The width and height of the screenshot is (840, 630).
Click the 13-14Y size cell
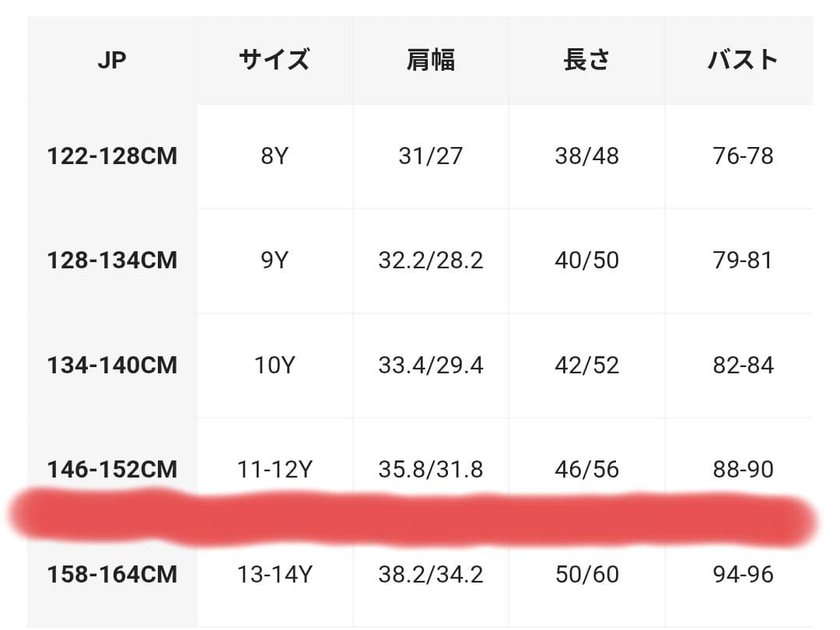click(275, 575)
